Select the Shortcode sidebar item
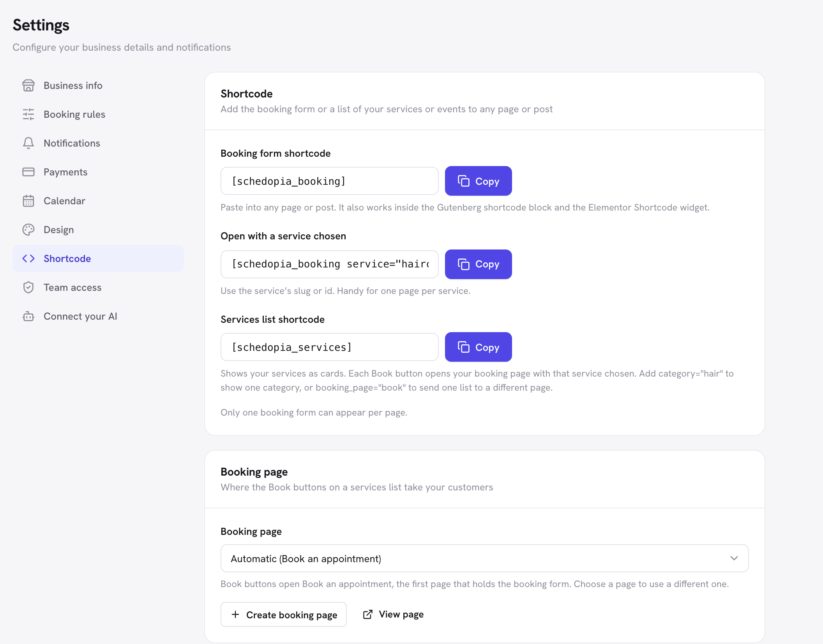The height and width of the screenshot is (644, 823). click(x=98, y=258)
